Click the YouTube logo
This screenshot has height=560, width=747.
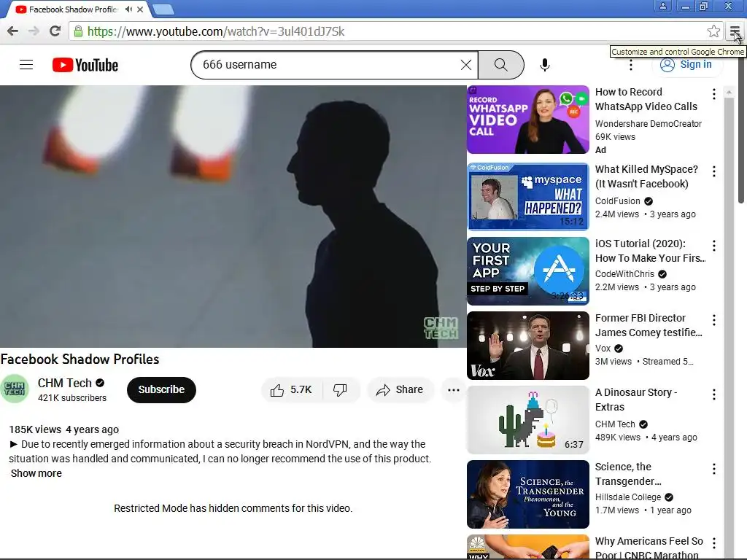pos(85,65)
